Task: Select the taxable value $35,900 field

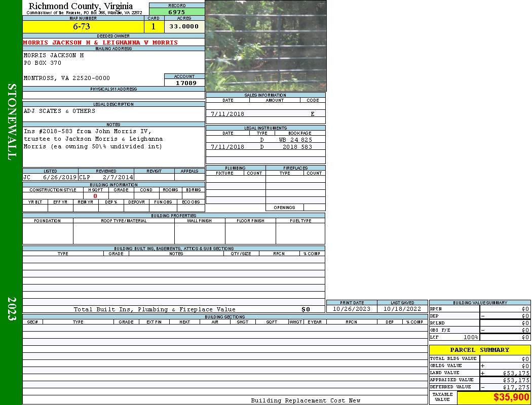Action: pos(493,397)
